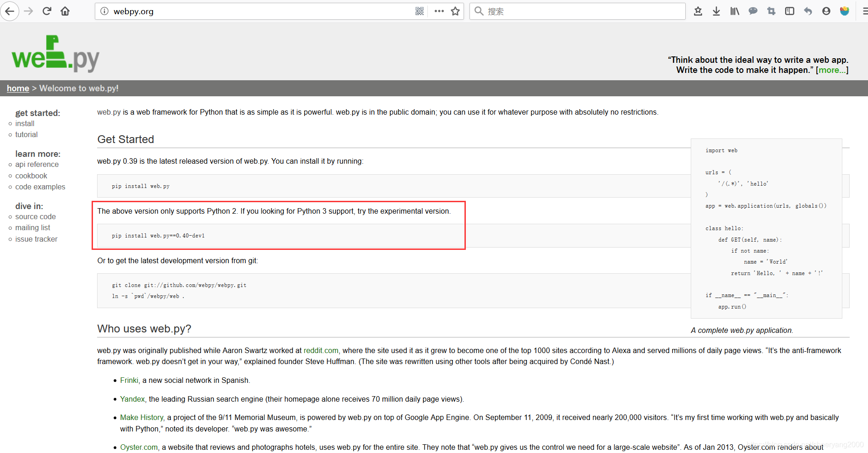Screen dimensions: 868x453
Task: Start the screenshot crop tool
Action: click(771, 11)
